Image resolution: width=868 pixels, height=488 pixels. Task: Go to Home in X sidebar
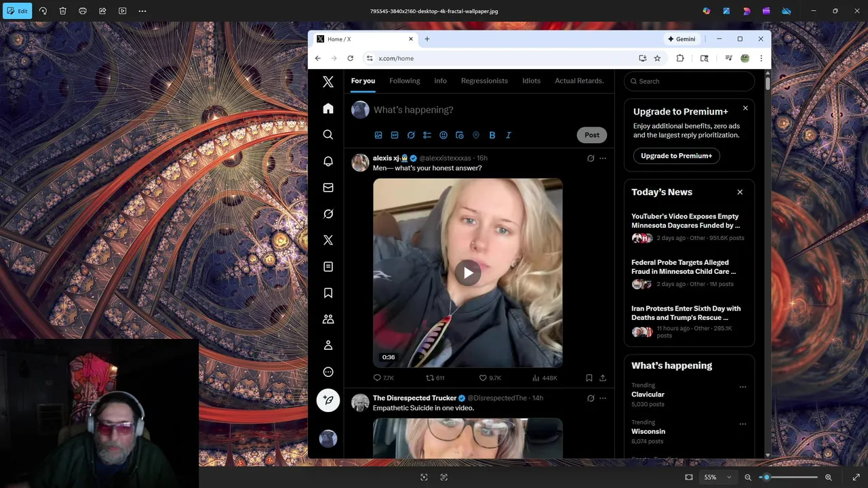[328, 108]
